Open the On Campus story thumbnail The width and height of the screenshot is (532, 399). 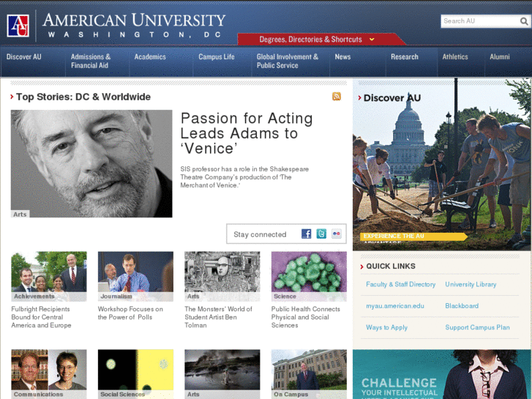309,374
